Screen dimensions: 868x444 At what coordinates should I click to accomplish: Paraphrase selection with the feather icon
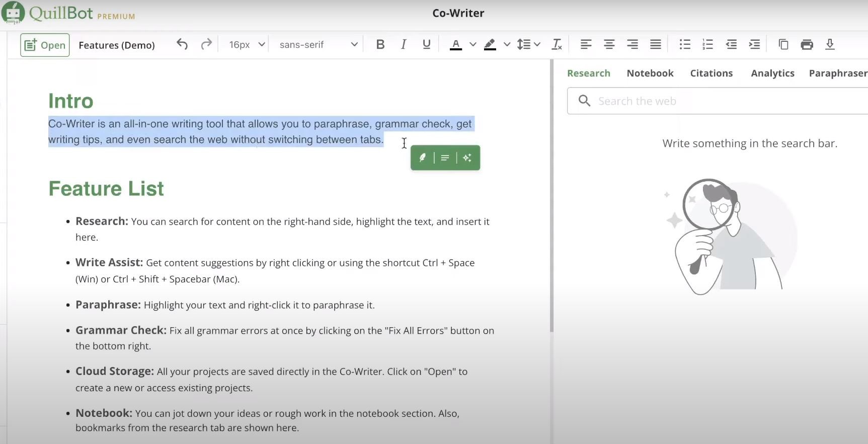[423, 158]
